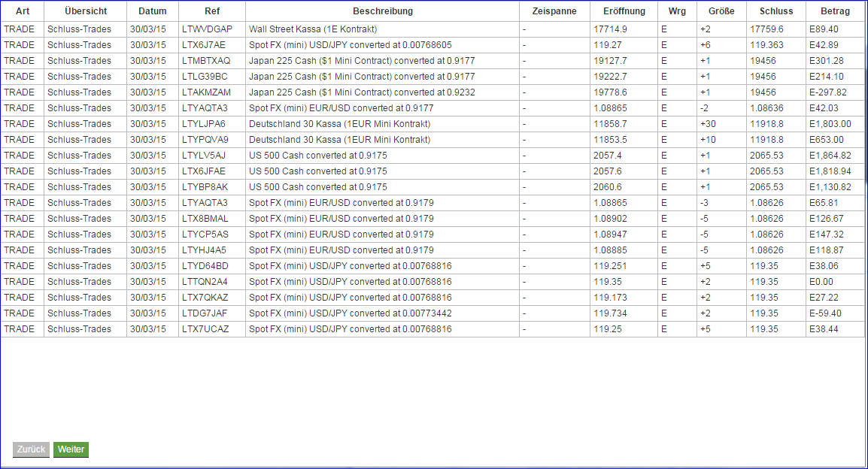This screenshot has width=868, height=469.
Task: Click the Zurück button
Action: (x=31, y=449)
